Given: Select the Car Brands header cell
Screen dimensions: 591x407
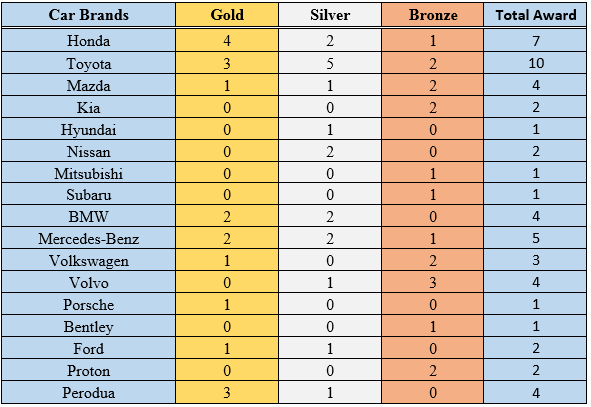Looking at the screenshot, I should click(89, 15).
